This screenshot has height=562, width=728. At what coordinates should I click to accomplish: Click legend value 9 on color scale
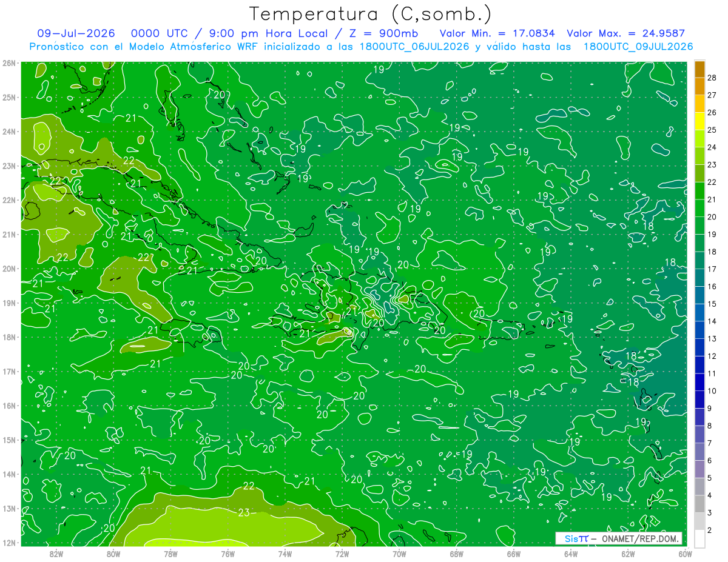(710, 408)
